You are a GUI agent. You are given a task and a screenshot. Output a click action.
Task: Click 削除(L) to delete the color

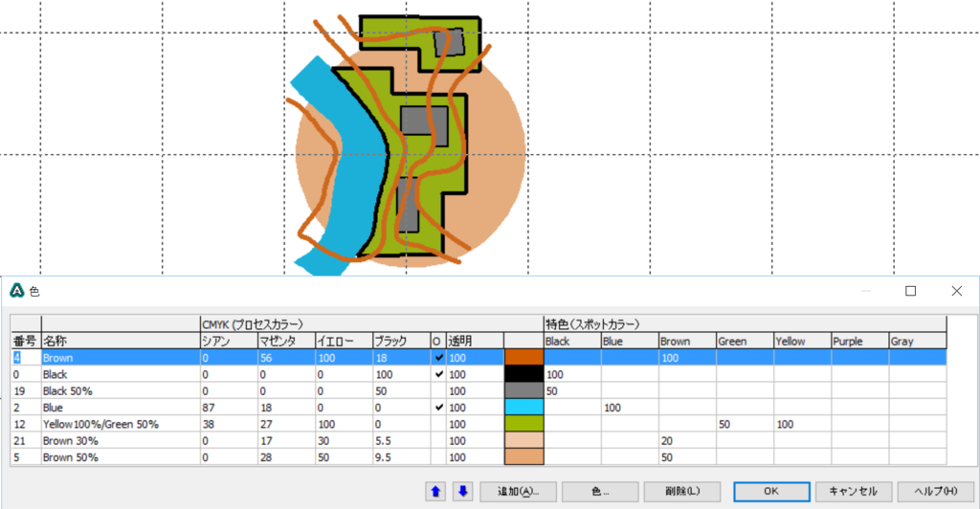coord(681,492)
